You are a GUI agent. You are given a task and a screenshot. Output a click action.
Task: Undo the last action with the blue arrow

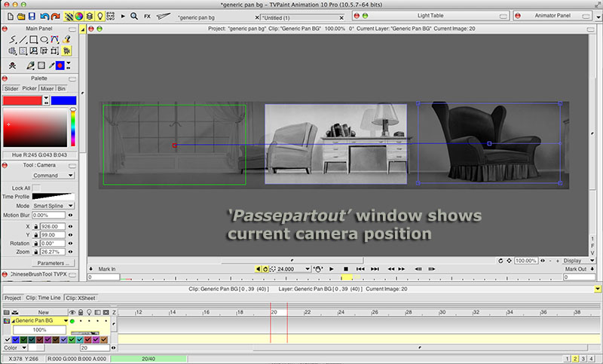pos(44,16)
